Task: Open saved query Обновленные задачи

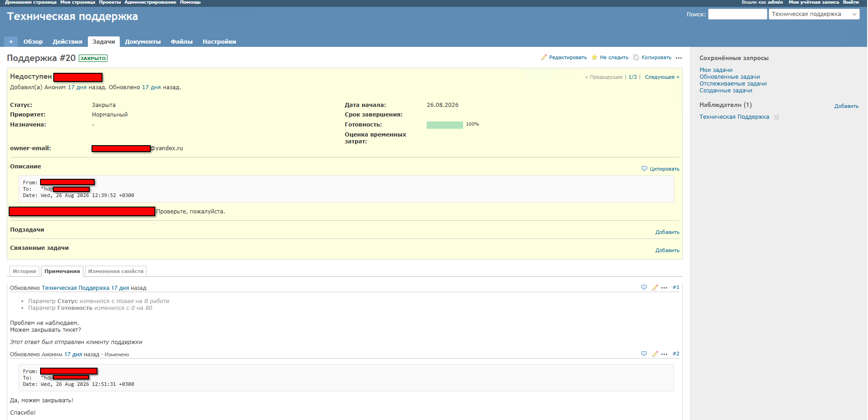Action: [730, 77]
